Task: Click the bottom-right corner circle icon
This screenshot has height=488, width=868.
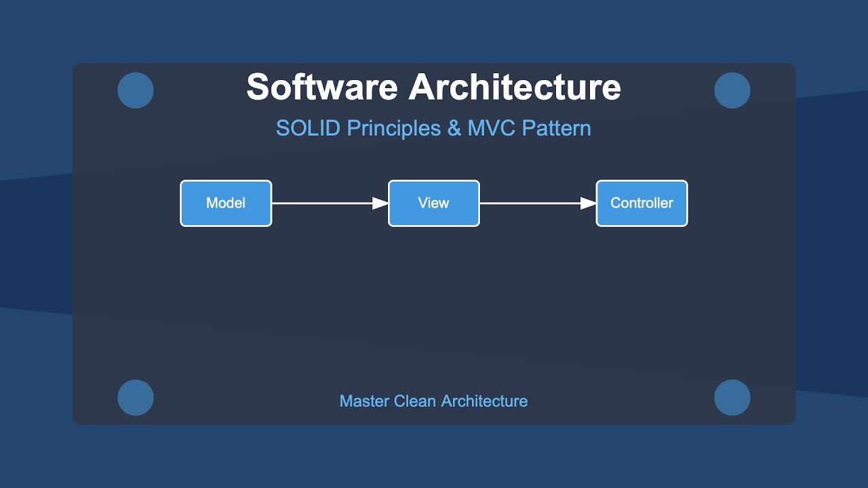Action: pos(732,398)
